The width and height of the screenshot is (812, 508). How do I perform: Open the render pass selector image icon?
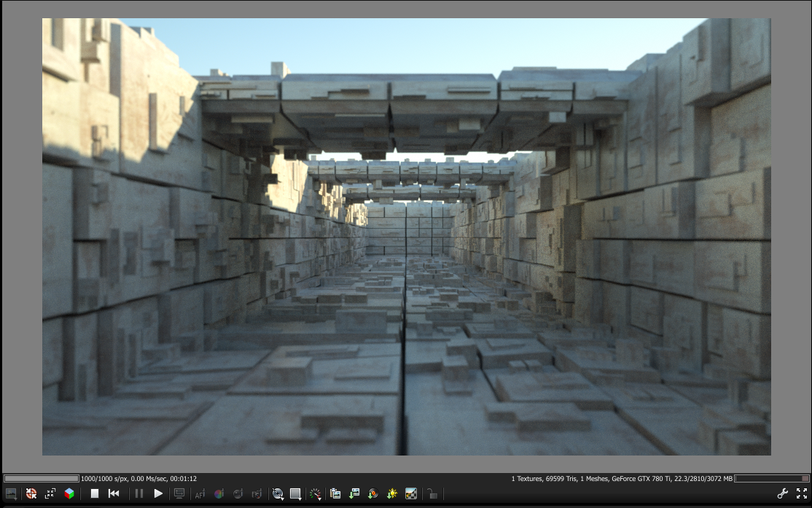pos(11,494)
